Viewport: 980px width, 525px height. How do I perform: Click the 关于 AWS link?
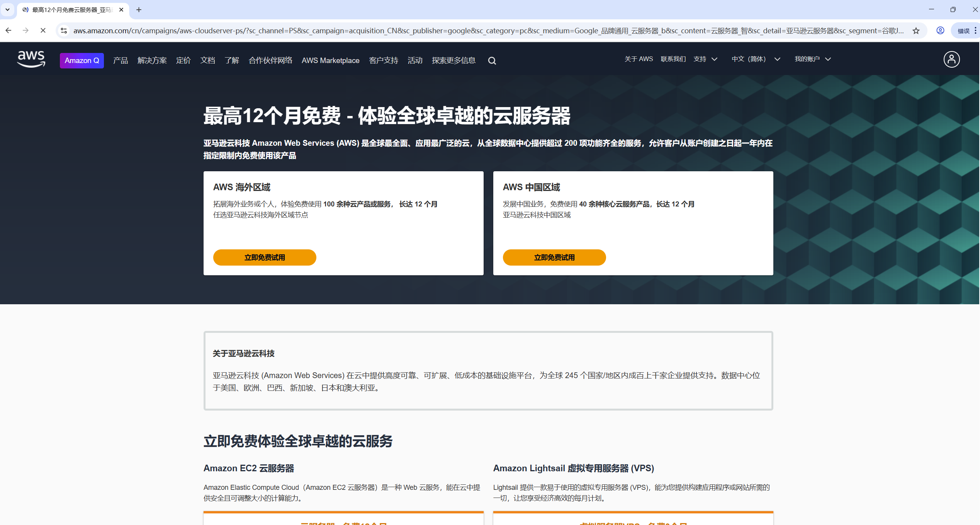[x=639, y=59]
